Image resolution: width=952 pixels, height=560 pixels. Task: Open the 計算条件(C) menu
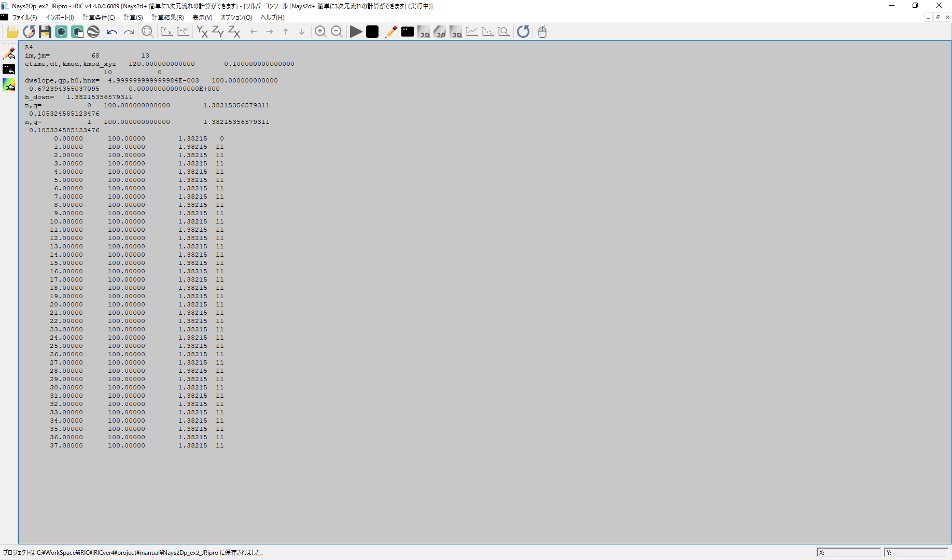(99, 18)
